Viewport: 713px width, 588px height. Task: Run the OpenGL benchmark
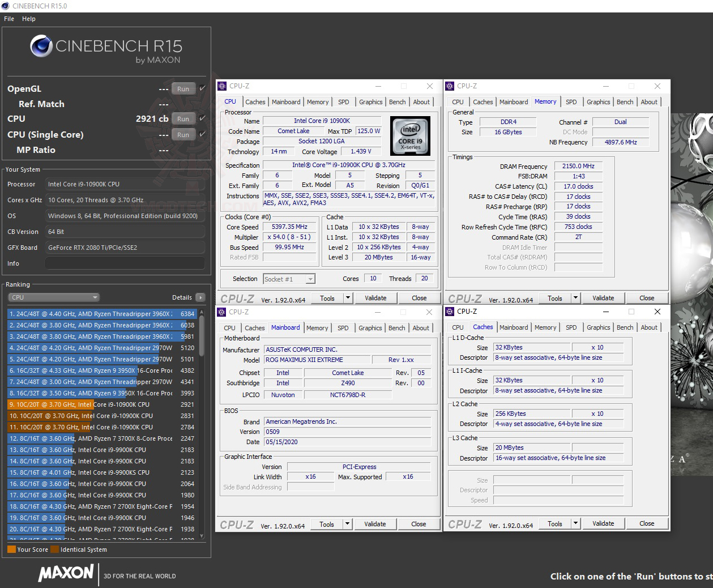pyautogui.click(x=183, y=88)
